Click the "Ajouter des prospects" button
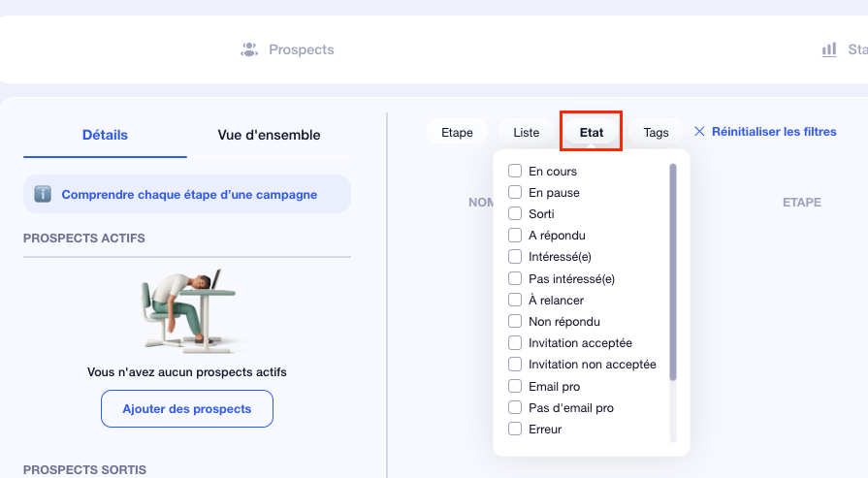This screenshot has width=868, height=478. (x=187, y=409)
